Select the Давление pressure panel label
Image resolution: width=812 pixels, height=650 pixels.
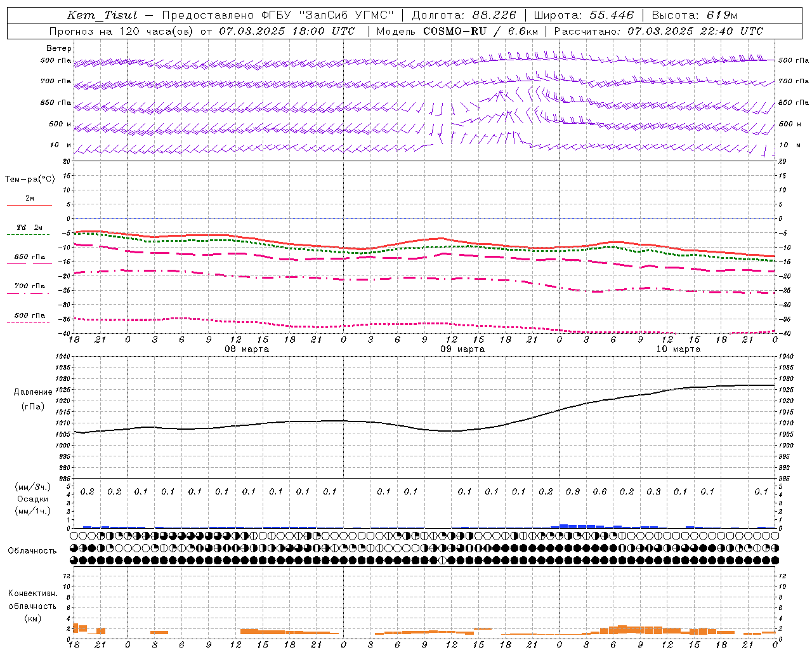[33, 392]
